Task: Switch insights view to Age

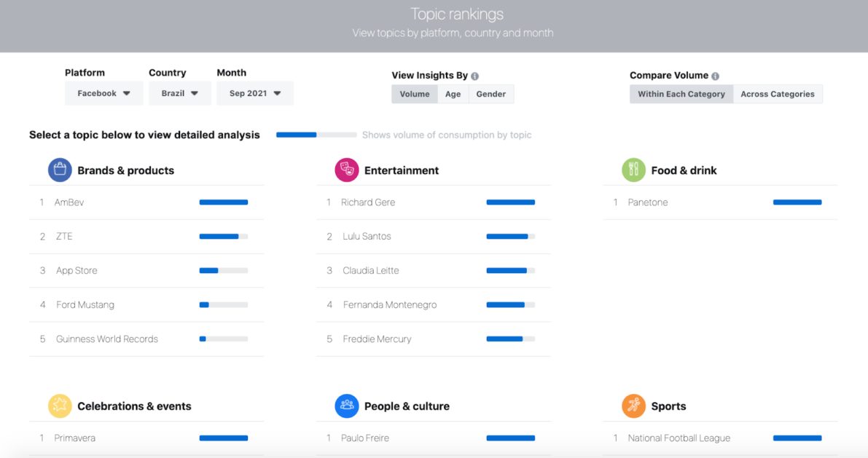Action: 453,94
